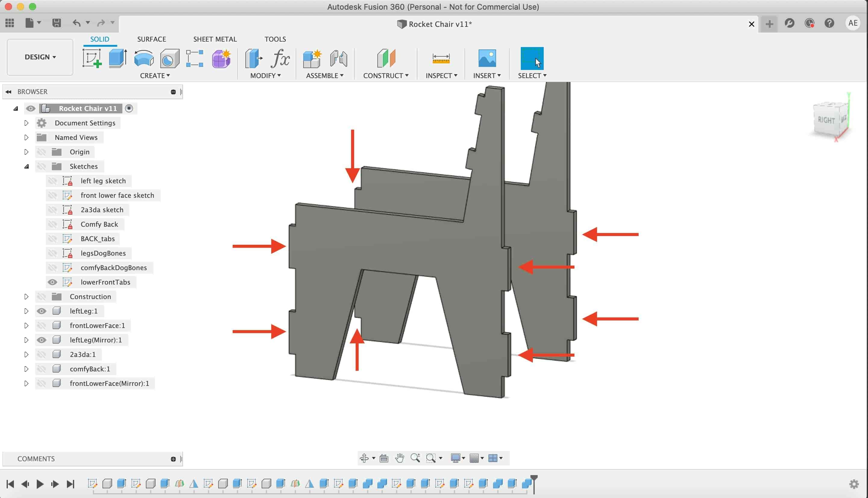Open the INSPECT dropdown menu
The height and width of the screenshot is (498, 868).
pyautogui.click(x=441, y=76)
